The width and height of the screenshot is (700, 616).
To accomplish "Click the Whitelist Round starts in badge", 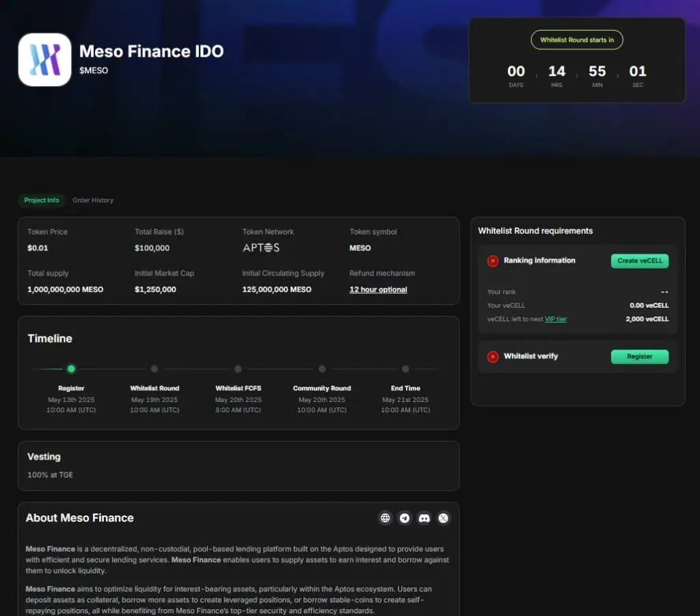I will pos(577,40).
